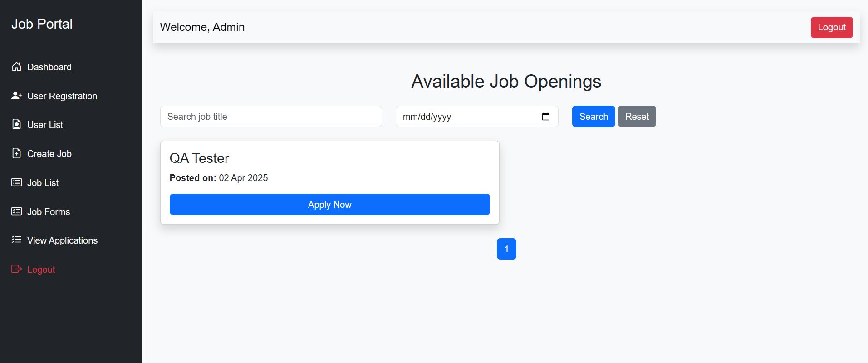Focus the Search job title field
This screenshot has width=868, height=363.
271,117
